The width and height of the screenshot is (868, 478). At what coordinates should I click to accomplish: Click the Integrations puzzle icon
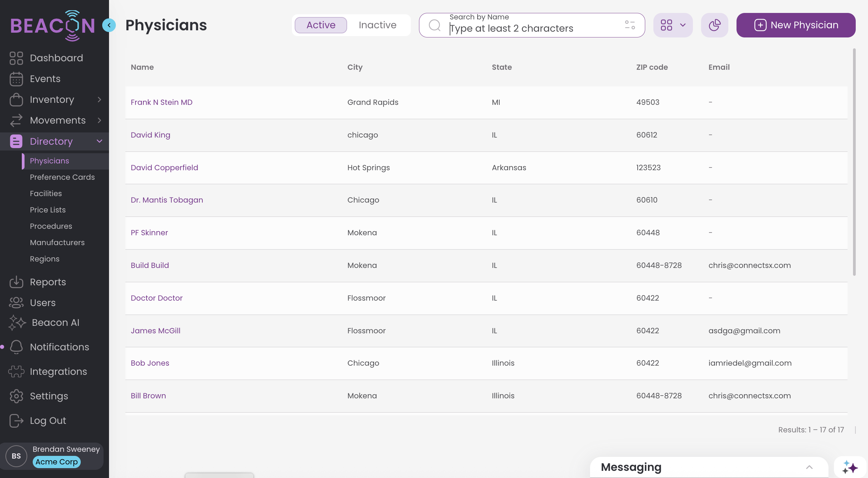[16, 371]
